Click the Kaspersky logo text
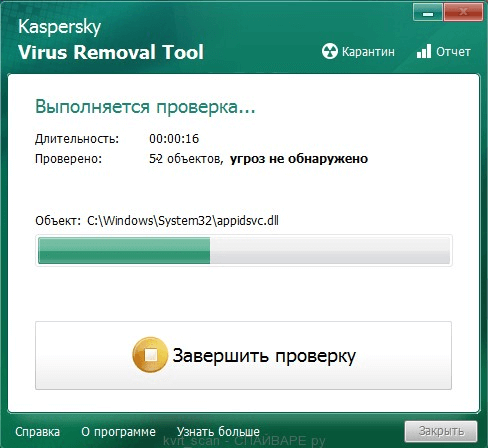This screenshot has height=448, width=488. point(60,27)
